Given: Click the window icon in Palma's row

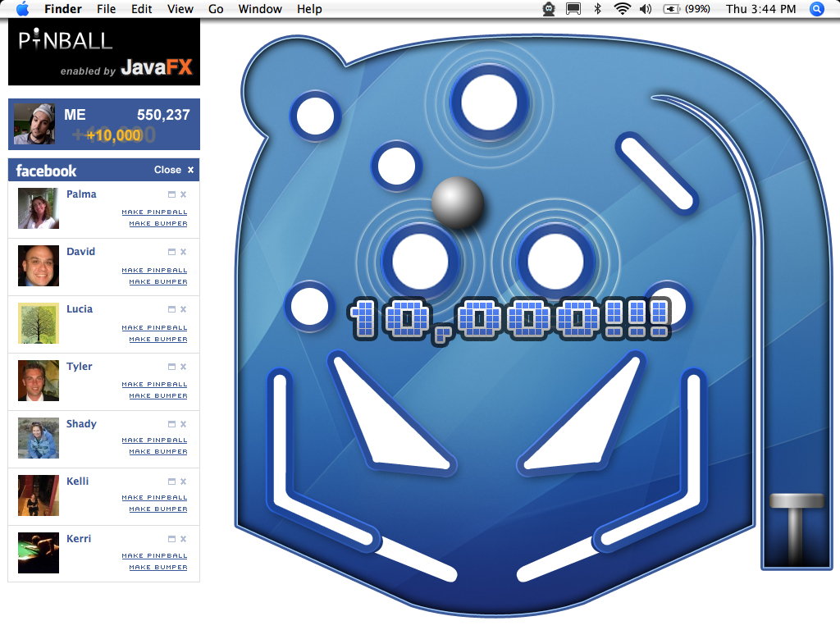Looking at the screenshot, I should click(x=171, y=195).
